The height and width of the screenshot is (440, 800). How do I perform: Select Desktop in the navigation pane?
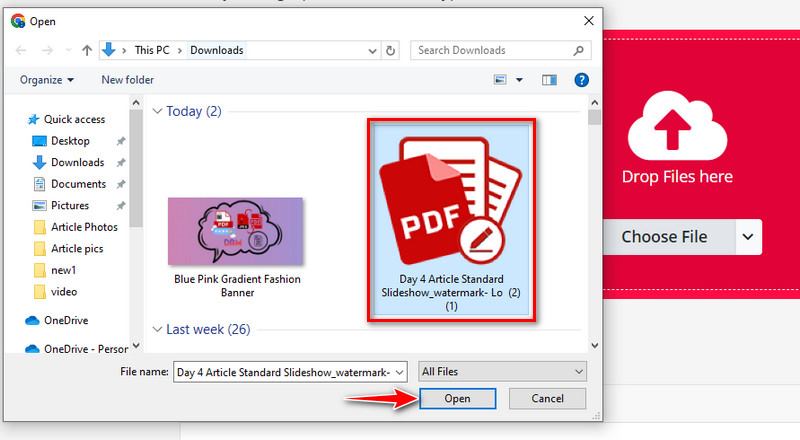pyautogui.click(x=70, y=140)
